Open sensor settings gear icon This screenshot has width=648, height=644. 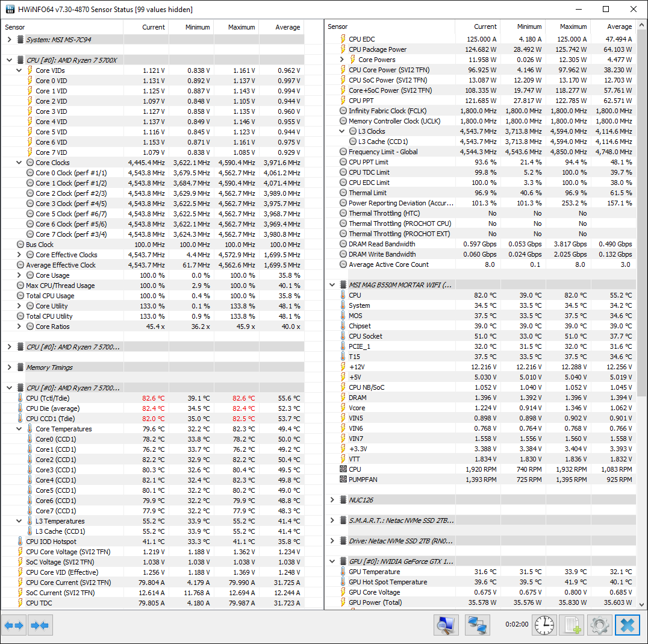click(x=600, y=625)
